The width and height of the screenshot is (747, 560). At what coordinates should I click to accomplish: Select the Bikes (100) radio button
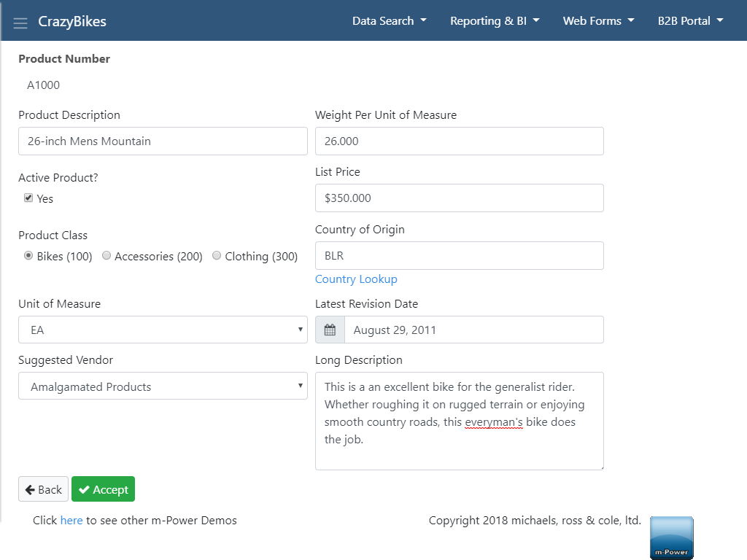pos(28,256)
